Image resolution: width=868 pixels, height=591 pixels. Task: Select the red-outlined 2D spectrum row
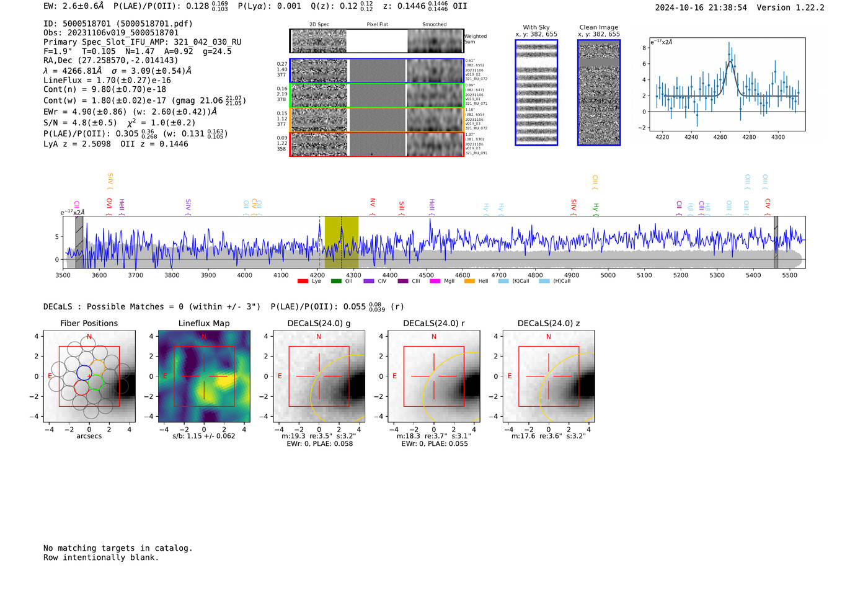click(x=377, y=144)
